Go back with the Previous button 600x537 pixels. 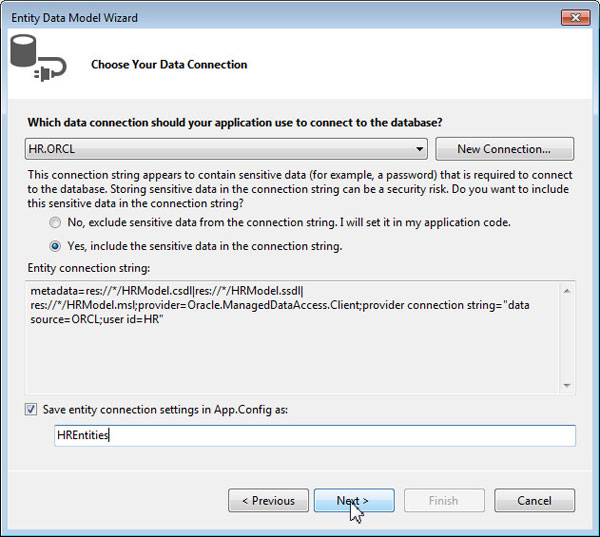click(267, 501)
